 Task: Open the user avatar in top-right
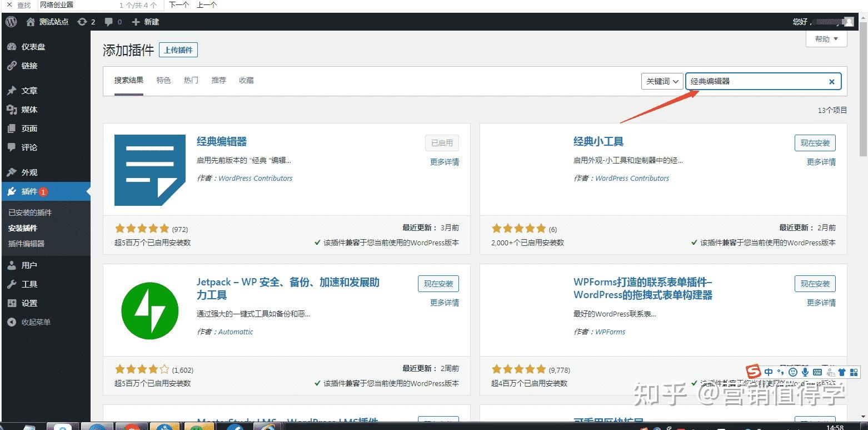pos(849,22)
